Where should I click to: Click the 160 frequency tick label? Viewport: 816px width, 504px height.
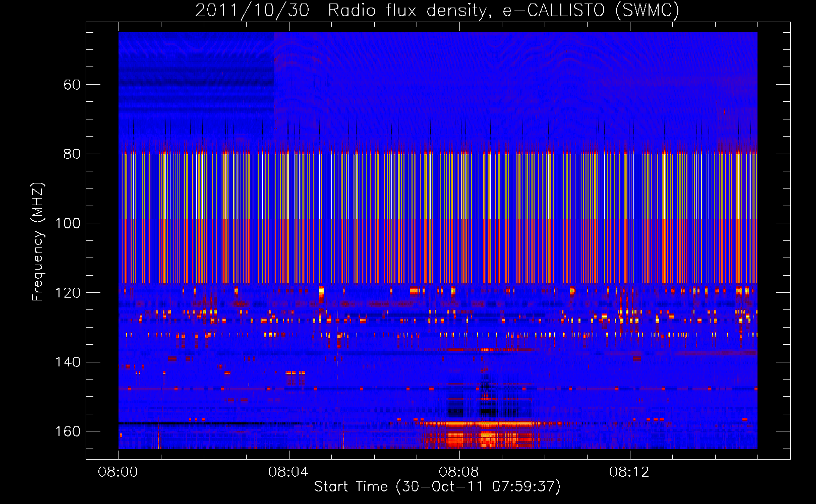click(x=68, y=431)
